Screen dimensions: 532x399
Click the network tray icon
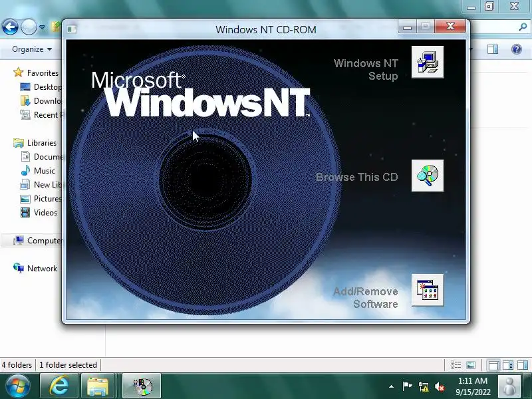tap(423, 386)
